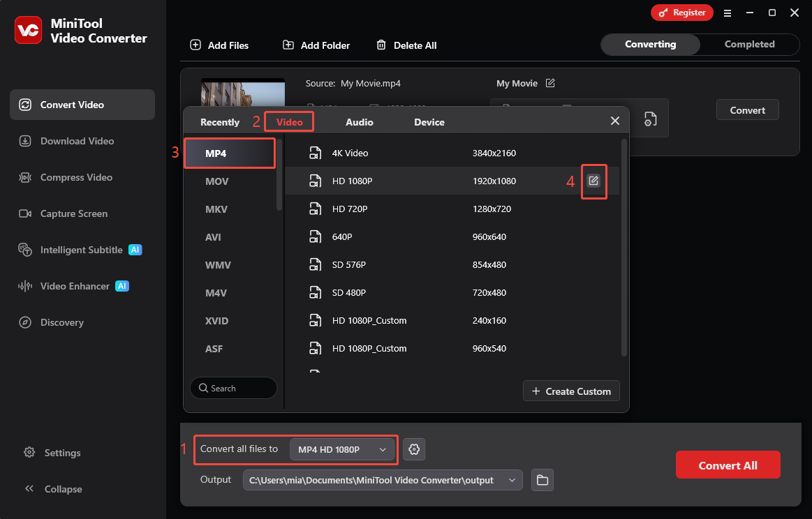Open Capture Screen section
The image size is (812, 519).
(82, 213)
